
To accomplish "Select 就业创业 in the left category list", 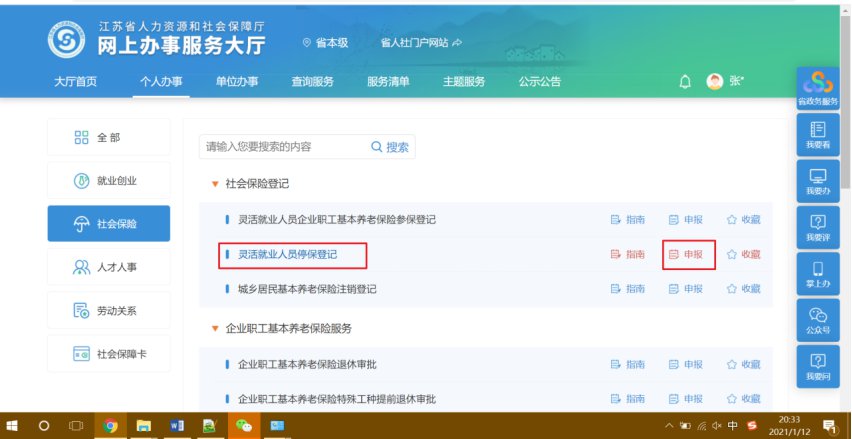I will [x=108, y=181].
